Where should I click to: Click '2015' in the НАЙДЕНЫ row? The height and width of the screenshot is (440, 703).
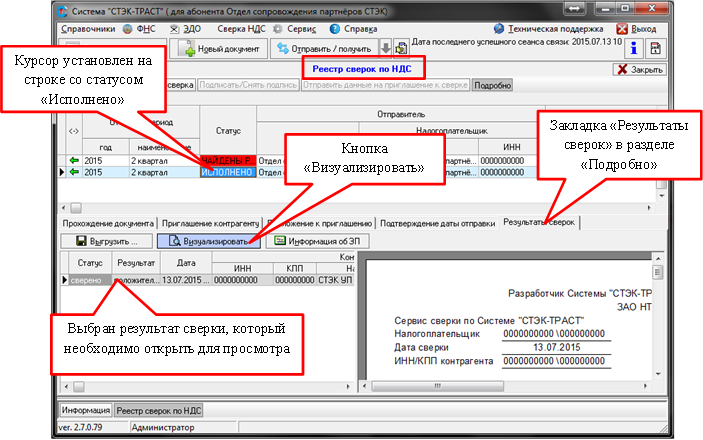(106, 161)
